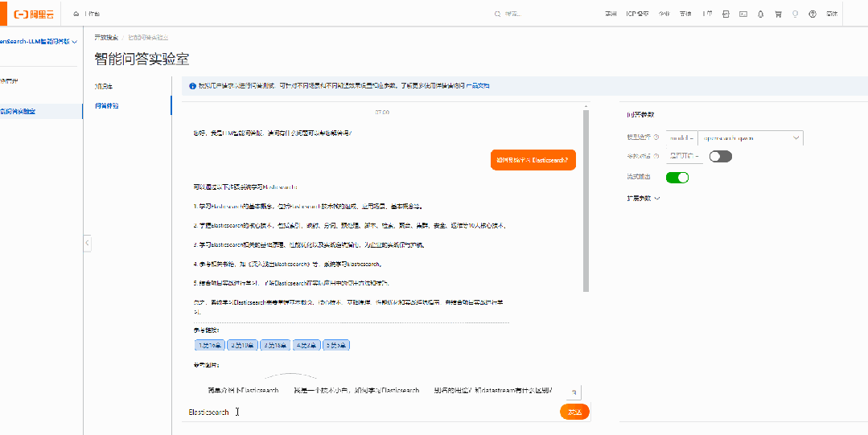
Task: Open the 产品文档 link in notice bar
Action: coord(478,86)
